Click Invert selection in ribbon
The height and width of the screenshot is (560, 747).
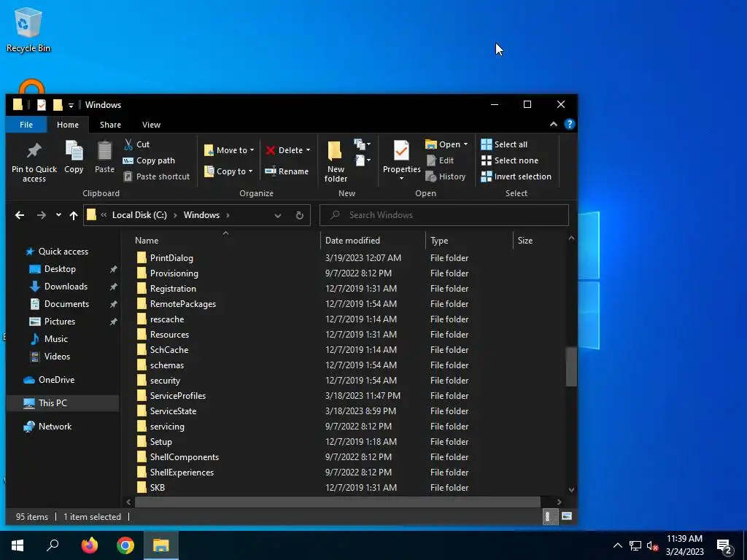pyautogui.click(x=516, y=176)
